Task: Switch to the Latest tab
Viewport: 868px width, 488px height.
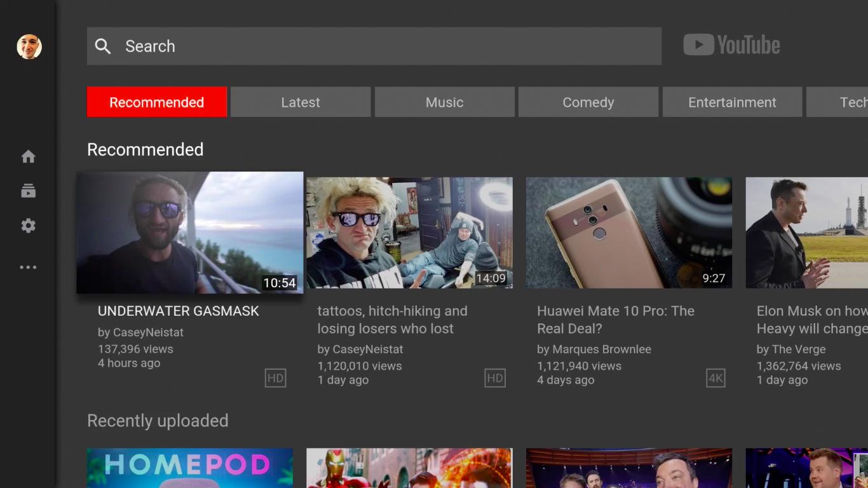Action: pos(301,102)
